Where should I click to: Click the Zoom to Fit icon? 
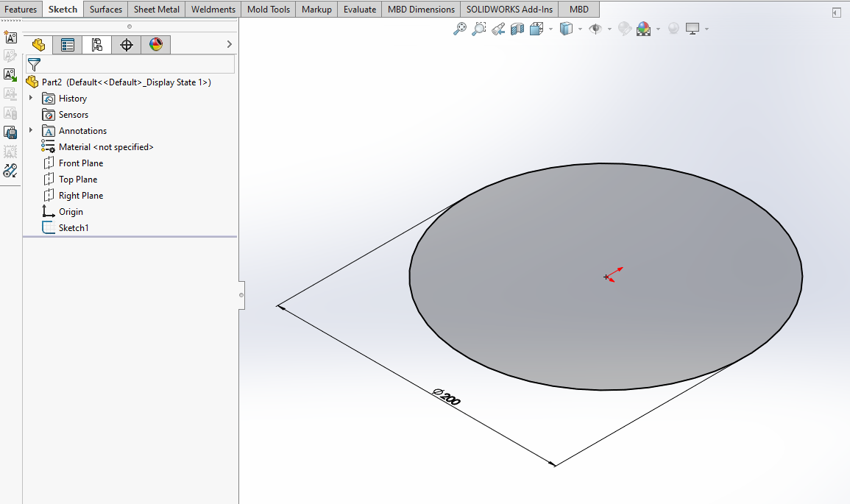click(460, 29)
